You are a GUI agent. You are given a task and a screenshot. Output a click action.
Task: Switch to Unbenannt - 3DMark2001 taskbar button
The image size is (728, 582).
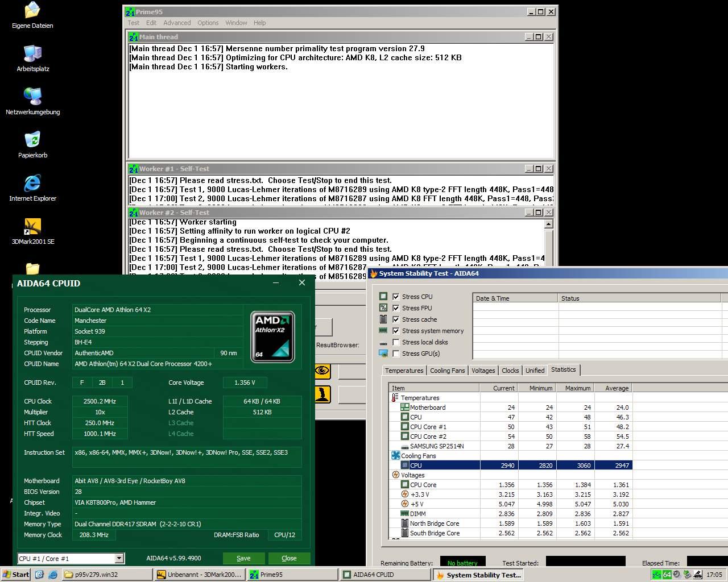tap(200, 575)
